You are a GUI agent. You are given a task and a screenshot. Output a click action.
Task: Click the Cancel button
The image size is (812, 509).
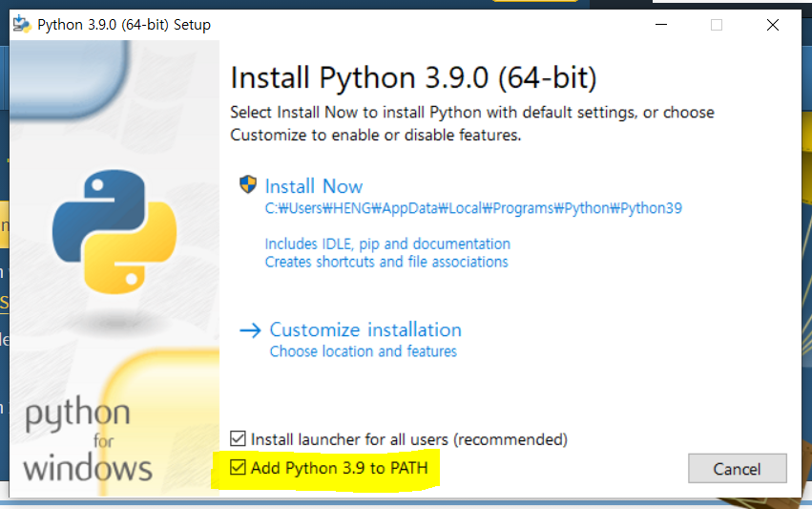click(738, 469)
